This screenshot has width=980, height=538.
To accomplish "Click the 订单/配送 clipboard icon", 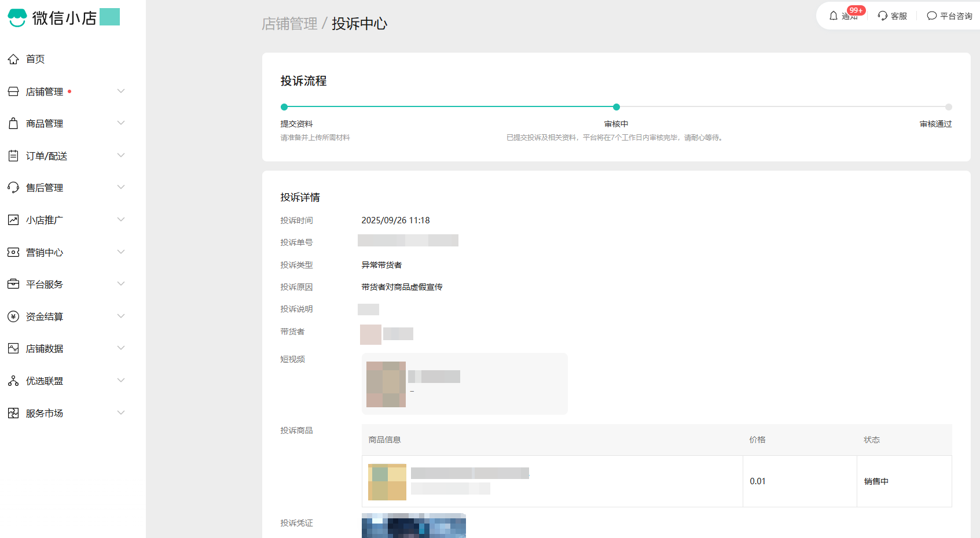I will 13,156.
